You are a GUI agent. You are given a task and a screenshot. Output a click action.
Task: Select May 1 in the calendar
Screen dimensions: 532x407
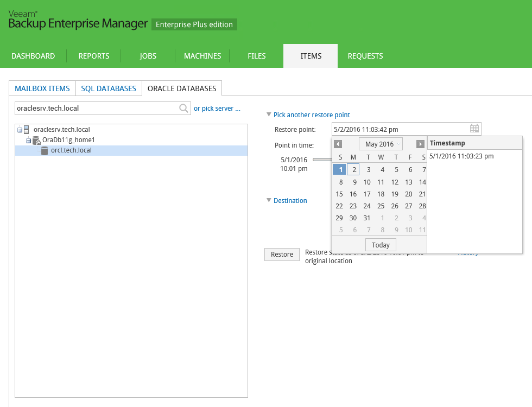[339, 169]
